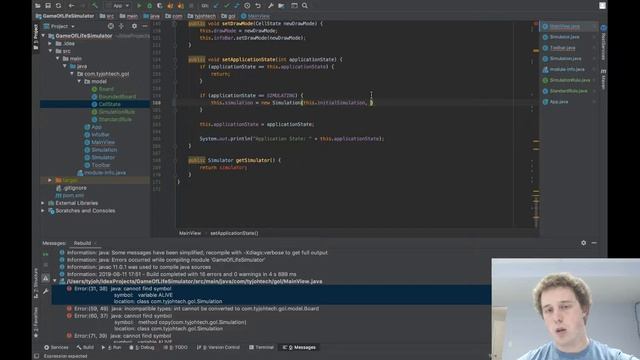Open the Run tool window tab
640x360 pixels.
111,347
